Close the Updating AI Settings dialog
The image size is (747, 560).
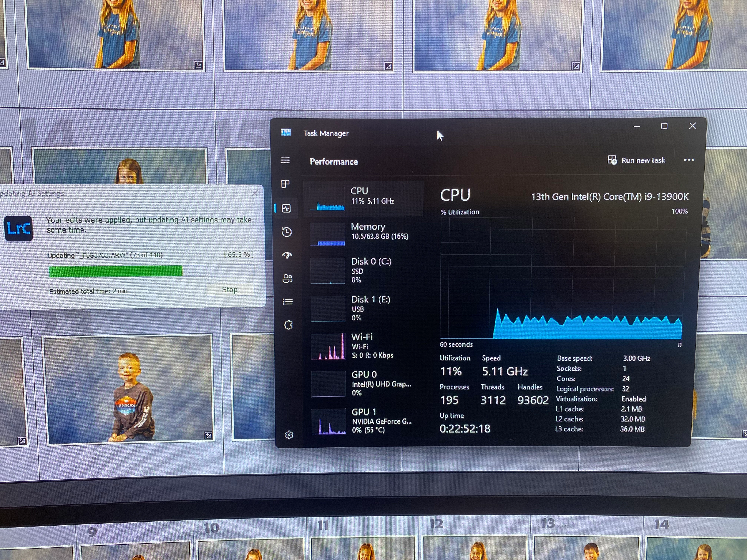[254, 193]
